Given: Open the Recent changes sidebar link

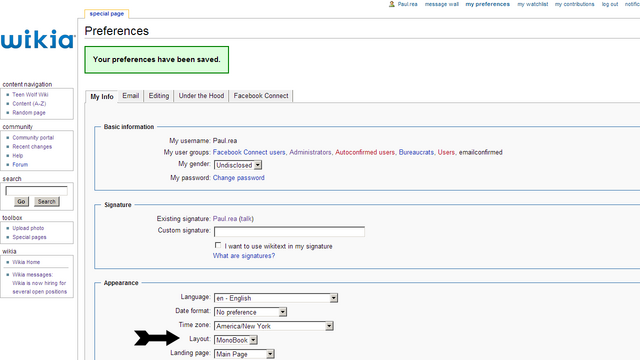Looking at the screenshot, I should (32, 147).
